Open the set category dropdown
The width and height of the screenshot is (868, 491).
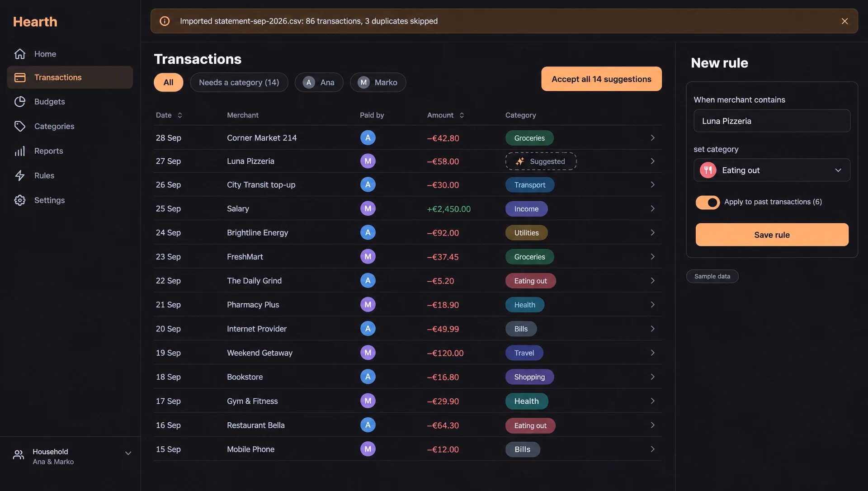772,170
